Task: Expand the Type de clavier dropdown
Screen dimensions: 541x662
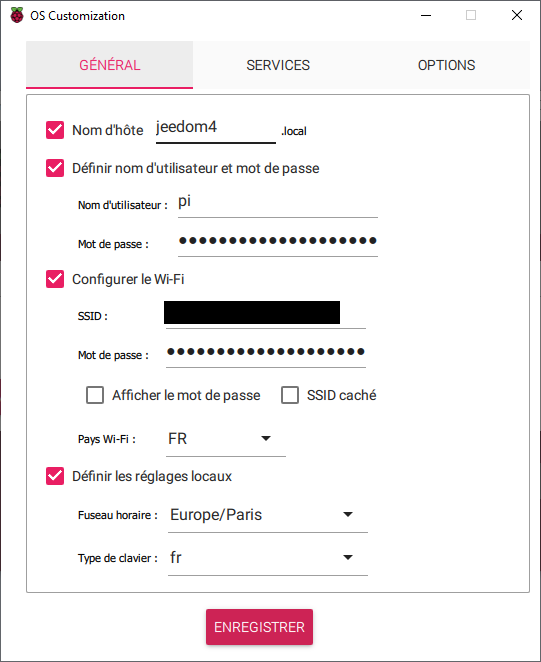Action: [268, 558]
